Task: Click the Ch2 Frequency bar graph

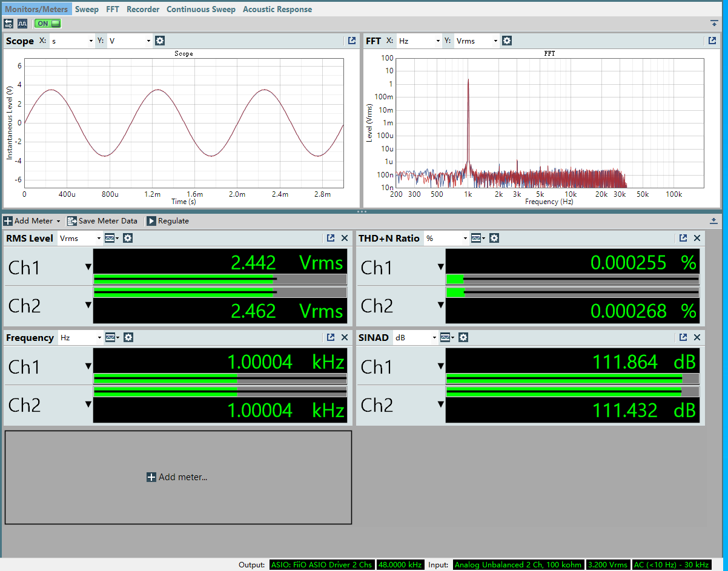Action: pos(220,392)
